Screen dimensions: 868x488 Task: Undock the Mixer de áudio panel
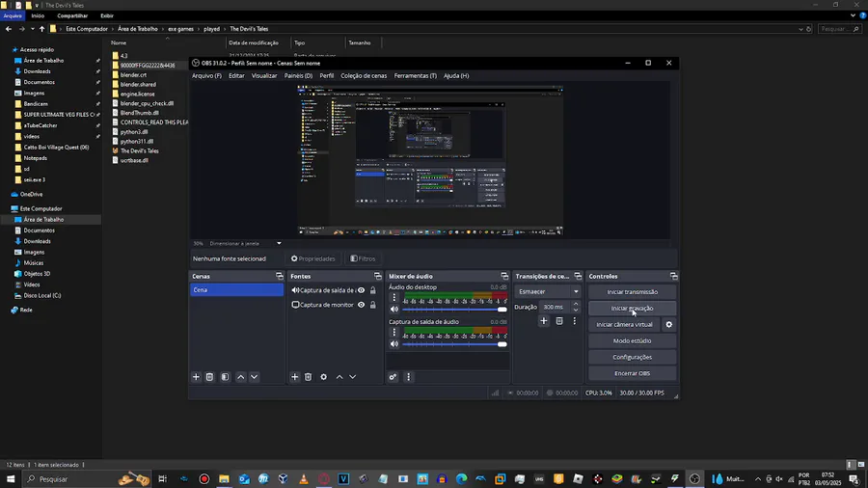point(504,276)
